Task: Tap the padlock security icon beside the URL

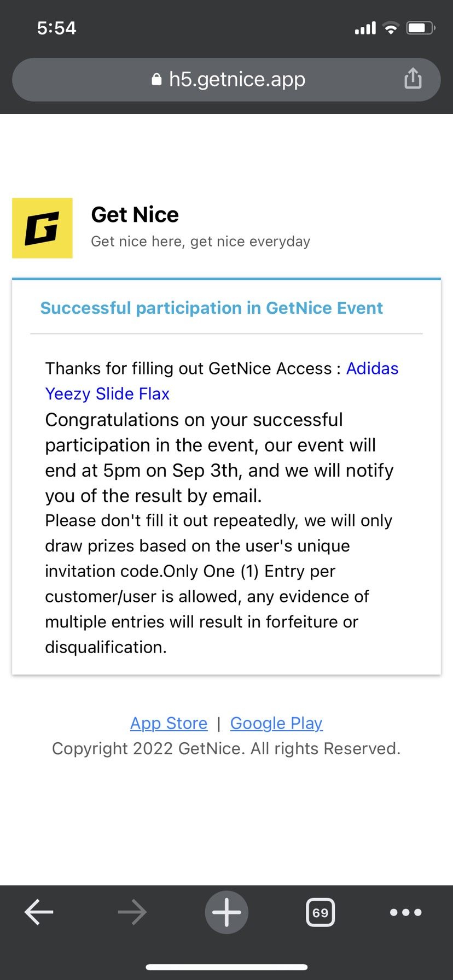Action: 156,80
